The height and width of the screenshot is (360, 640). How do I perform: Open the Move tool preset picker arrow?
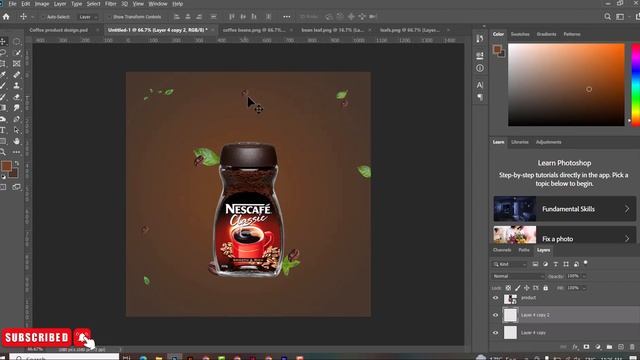coord(32,17)
